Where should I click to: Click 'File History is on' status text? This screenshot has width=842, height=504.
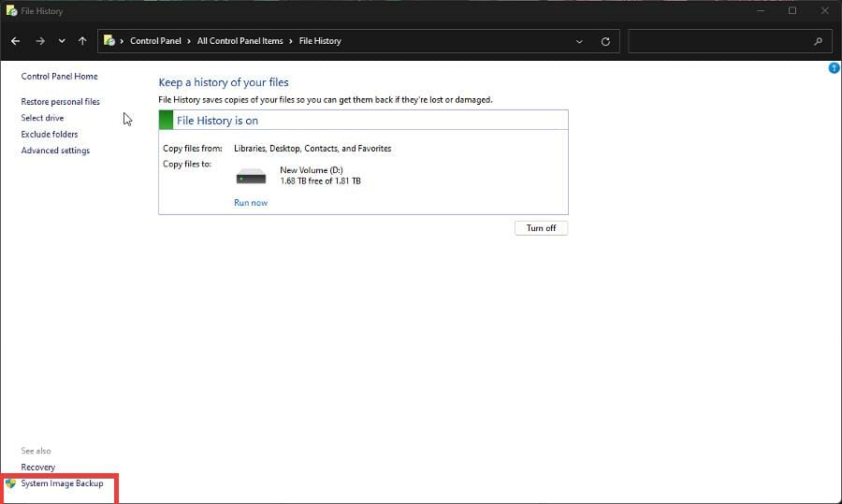217,121
